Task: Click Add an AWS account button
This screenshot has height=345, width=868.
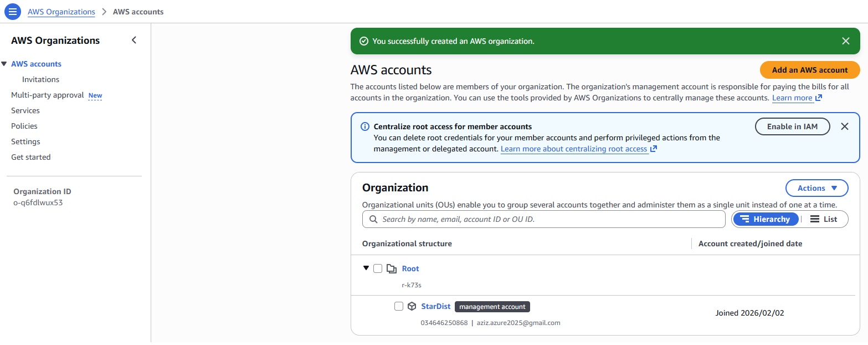Action: [809, 70]
